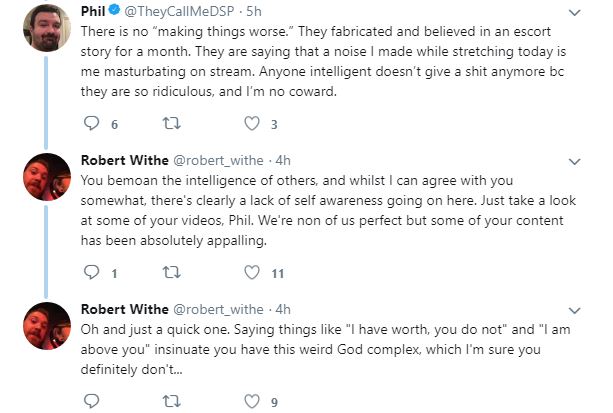Image resolution: width=613 pixels, height=413 pixels.
Task: Click Robert Withe name on last tweet
Action: point(124,309)
